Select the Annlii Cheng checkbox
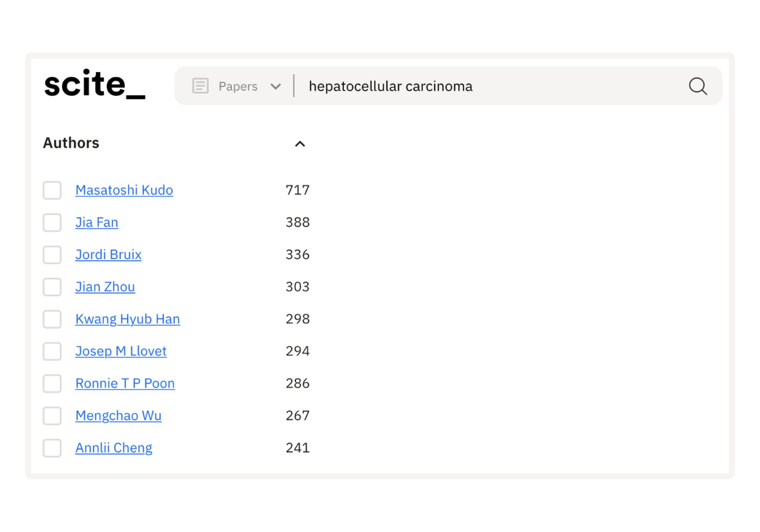The height and width of the screenshot is (532, 760). coord(52,448)
